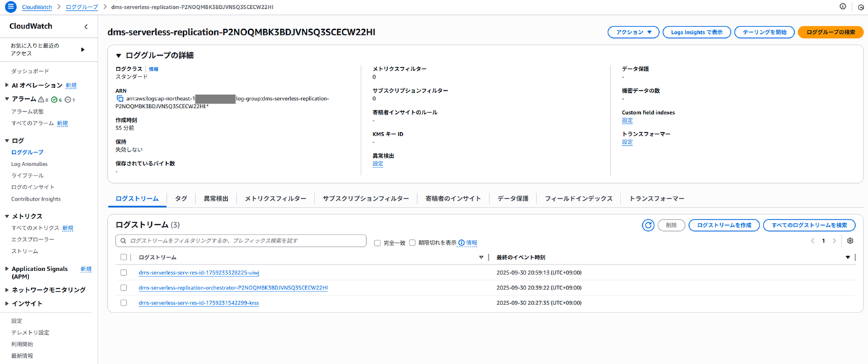
Task: Click the ログストリームを作成 button
Action: (x=724, y=225)
